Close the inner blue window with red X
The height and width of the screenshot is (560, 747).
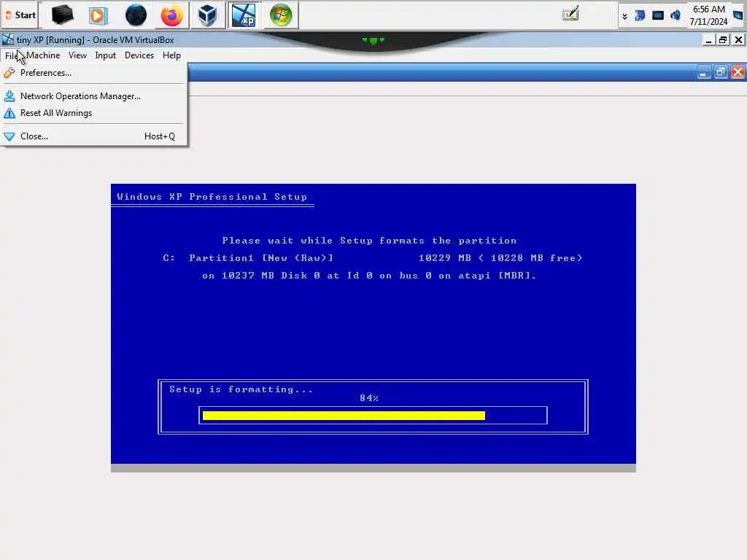coord(738,72)
